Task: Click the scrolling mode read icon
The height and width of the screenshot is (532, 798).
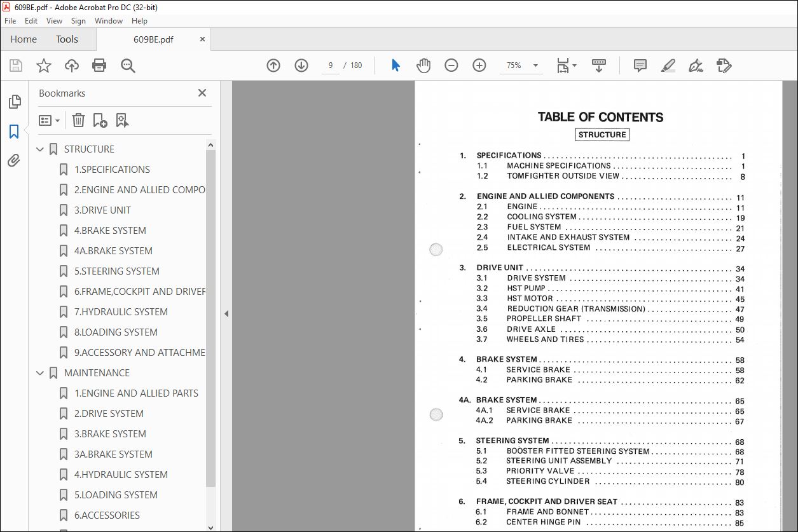Action: pyautogui.click(x=599, y=65)
